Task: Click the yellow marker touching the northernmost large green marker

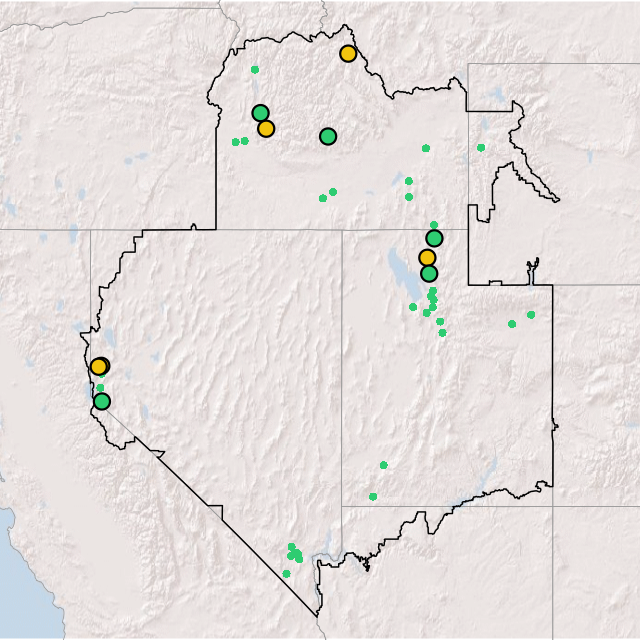Action: 266,129
